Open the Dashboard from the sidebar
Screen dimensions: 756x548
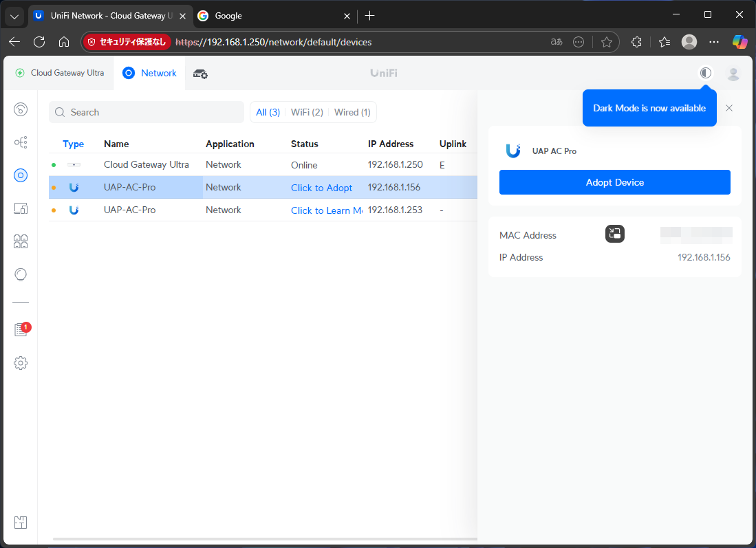(x=21, y=109)
